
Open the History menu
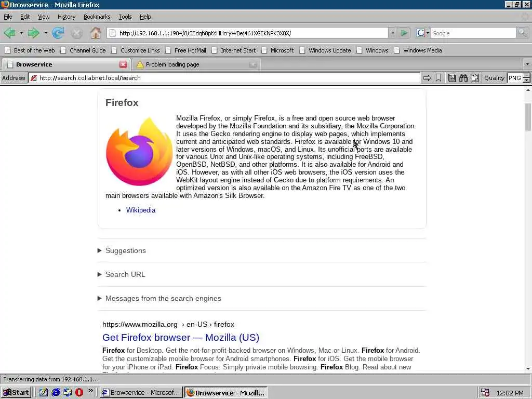coord(66,17)
